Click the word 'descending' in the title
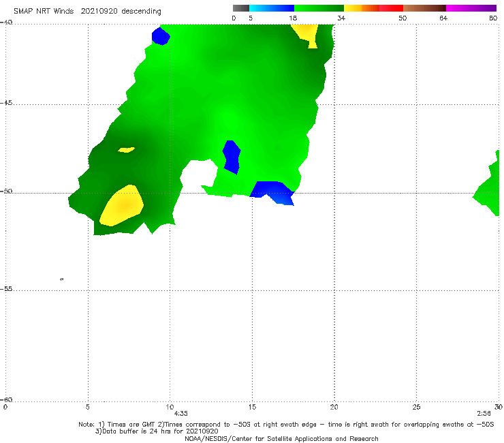This screenshot has width=504, height=443. (x=142, y=12)
